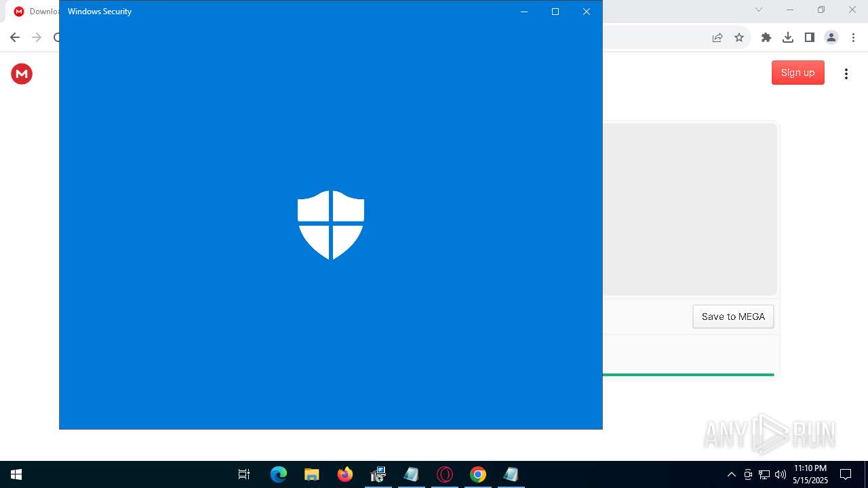Switch to Google Chrome on the taskbar
The image size is (868, 488).
478,474
